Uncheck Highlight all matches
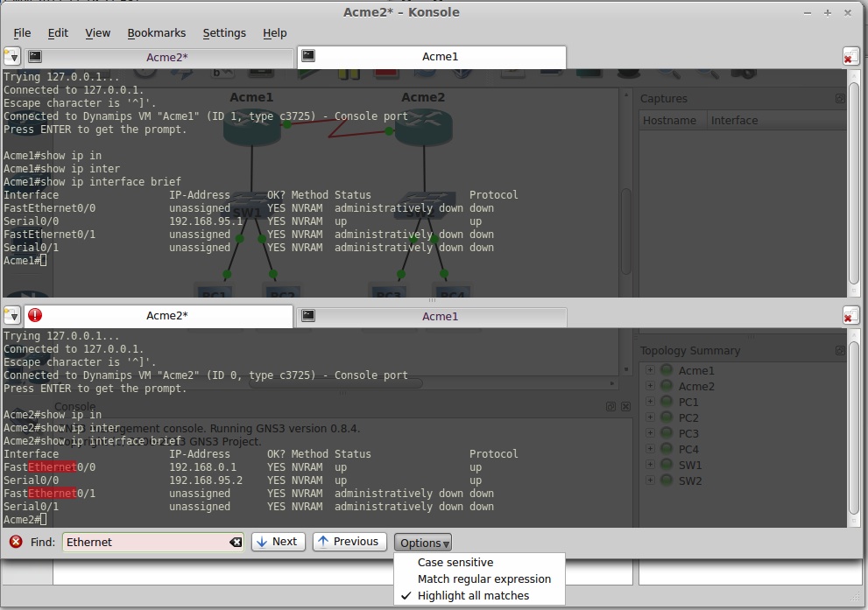The width and height of the screenshot is (868, 610). [x=473, y=596]
